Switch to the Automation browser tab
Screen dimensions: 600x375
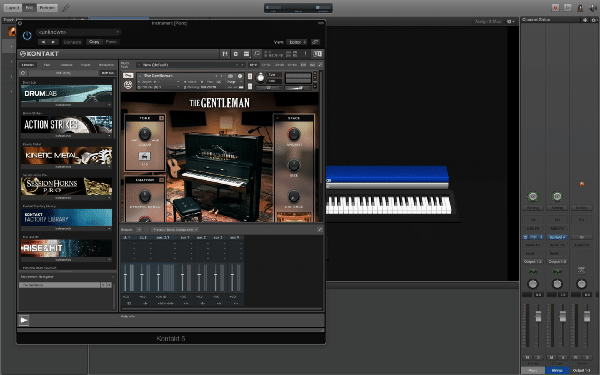(x=106, y=65)
